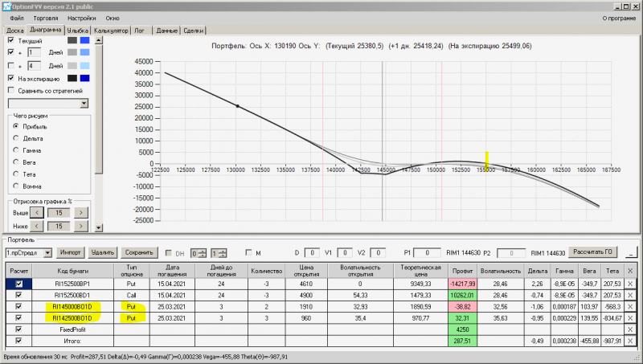Open the Торговля menu

46,18
